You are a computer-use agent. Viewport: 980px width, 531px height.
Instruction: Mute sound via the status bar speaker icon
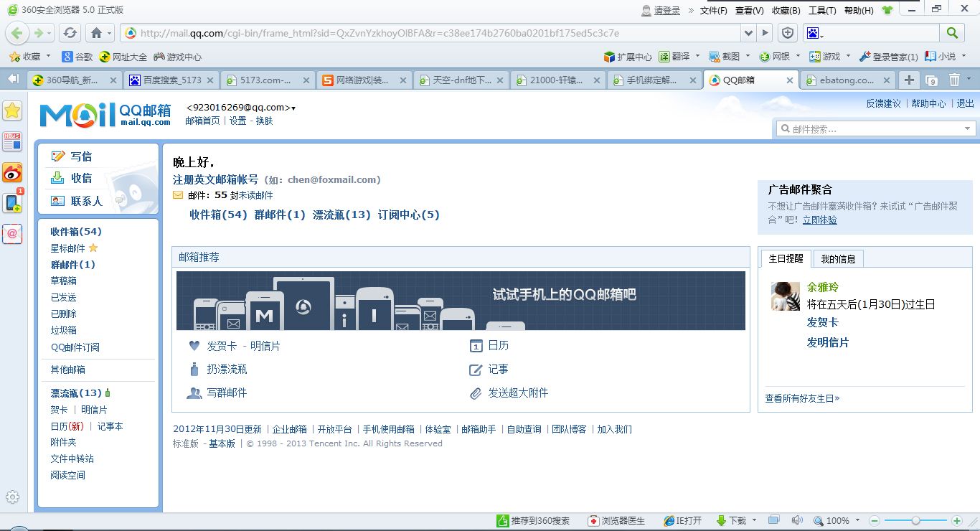point(798,520)
